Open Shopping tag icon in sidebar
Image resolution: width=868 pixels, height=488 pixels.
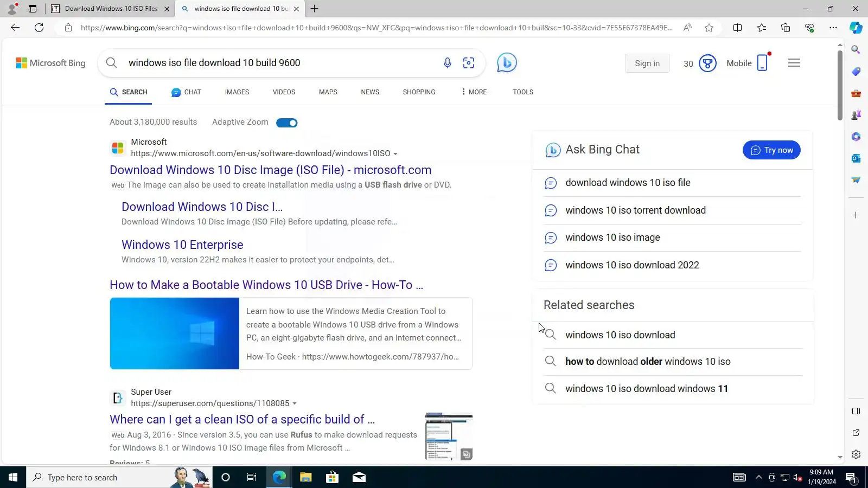click(856, 72)
